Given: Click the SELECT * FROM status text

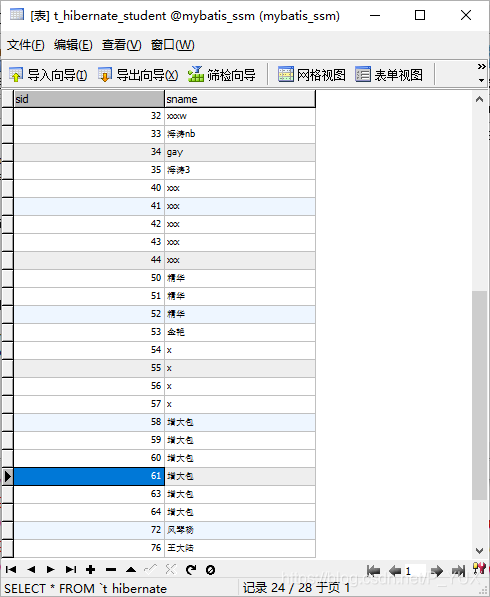Looking at the screenshot, I should [x=85, y=589].
